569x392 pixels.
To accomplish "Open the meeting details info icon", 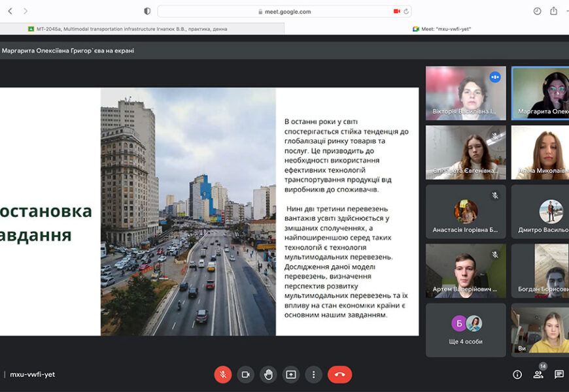I will 517,374.
